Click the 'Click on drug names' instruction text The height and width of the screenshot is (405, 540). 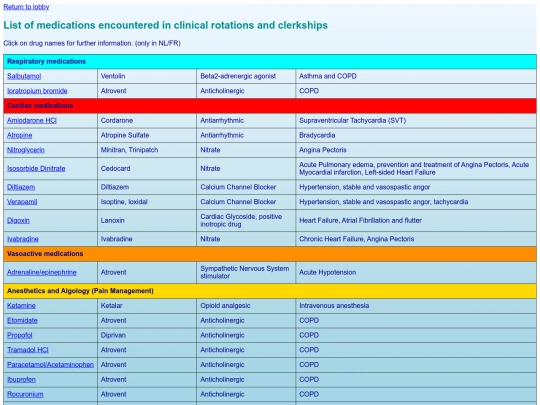pyautogui.click(x=92, y=43)
